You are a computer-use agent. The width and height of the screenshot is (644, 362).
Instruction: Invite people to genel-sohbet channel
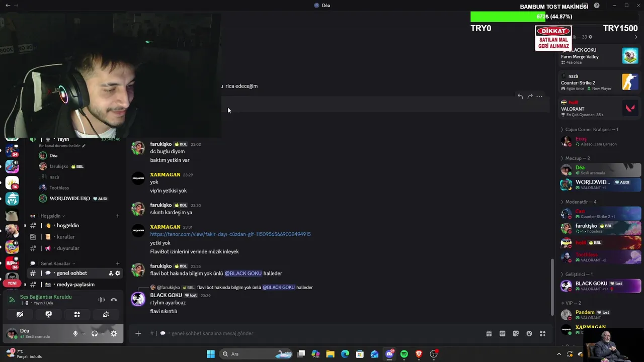coord(111,274)
